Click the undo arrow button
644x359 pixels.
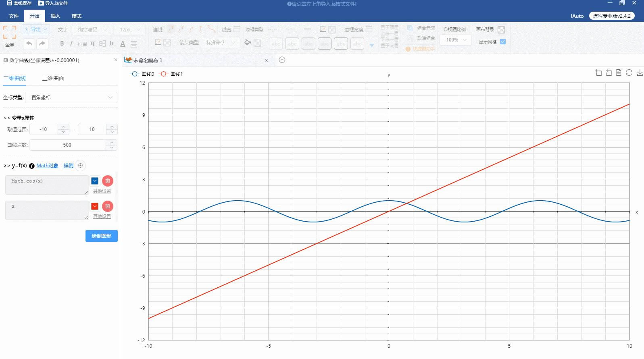pyautogui.click(x=29, y=44)
